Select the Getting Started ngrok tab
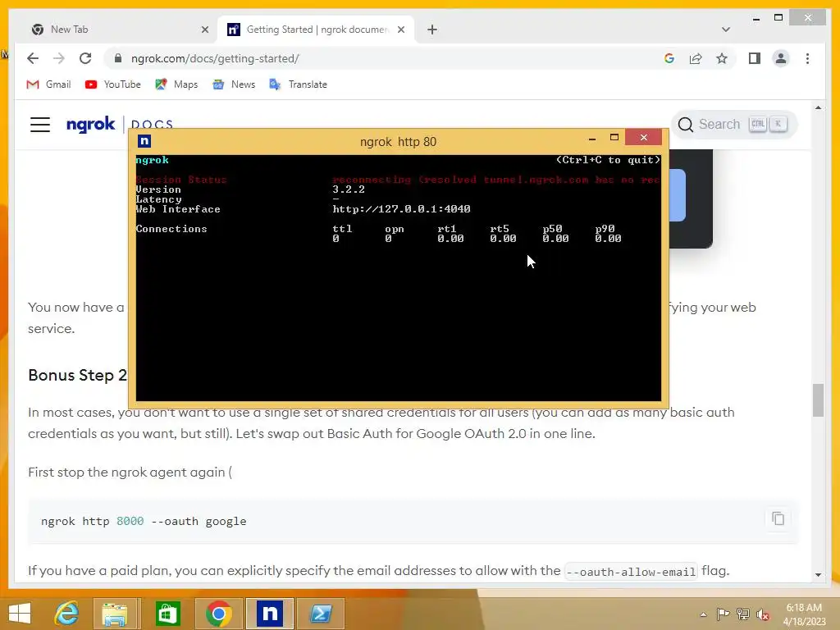This screenshot has width=840, height=630. click(x=316, y=30)
